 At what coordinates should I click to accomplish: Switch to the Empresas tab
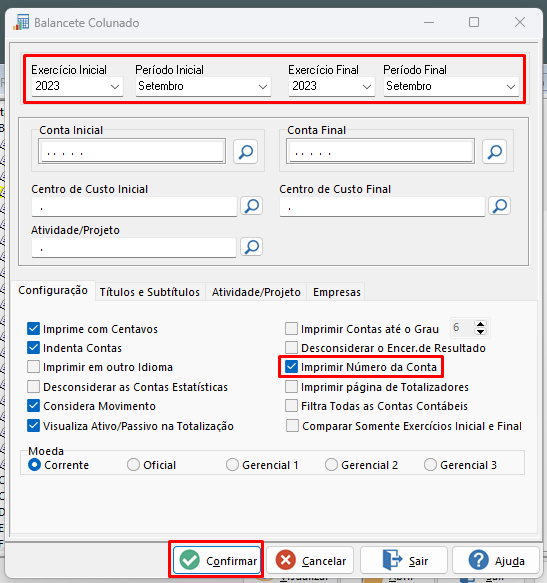[x=337, y=292]
